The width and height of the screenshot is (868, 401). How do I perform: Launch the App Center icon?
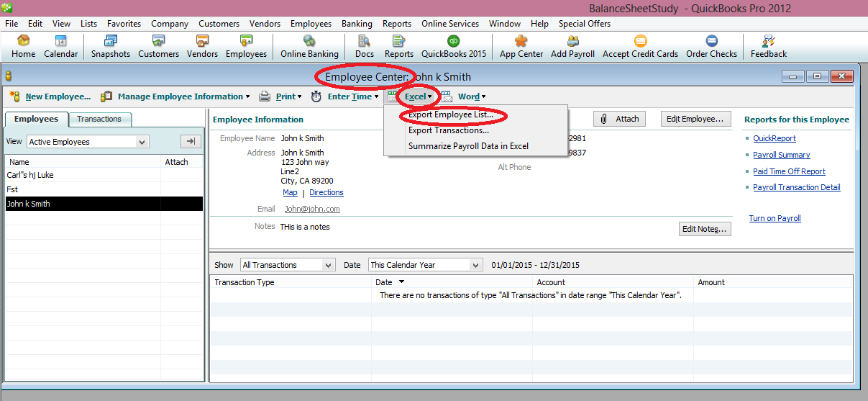tap(523, 46)
